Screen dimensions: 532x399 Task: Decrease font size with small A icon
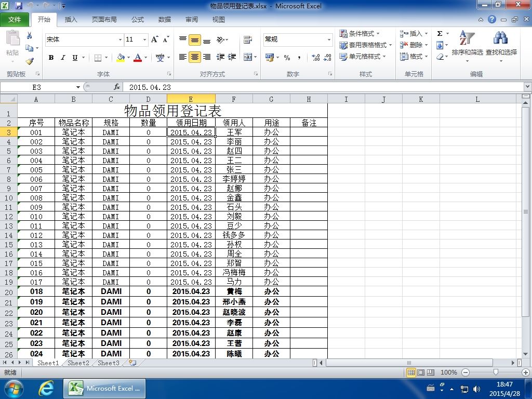coord(166,39)
